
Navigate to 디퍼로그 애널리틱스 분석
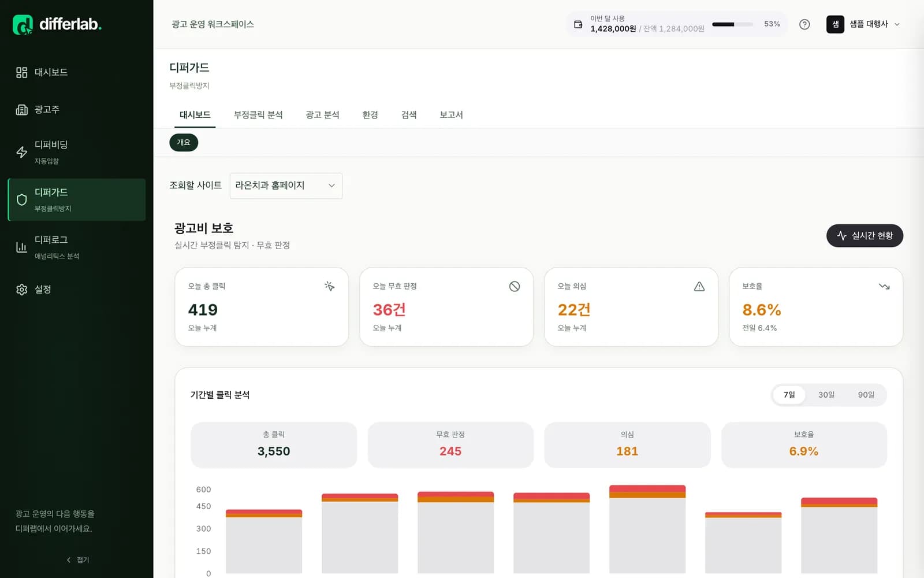pos(77,247)
